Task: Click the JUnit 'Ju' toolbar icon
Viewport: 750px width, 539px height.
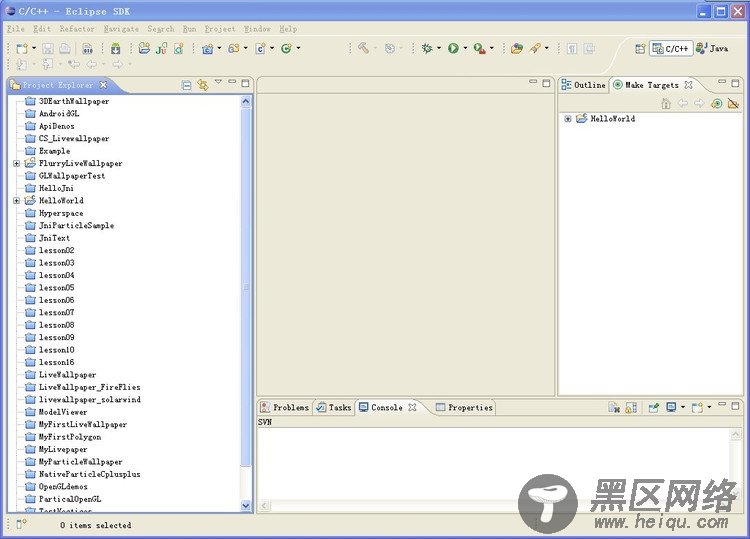Action: (x=161, y=48)
